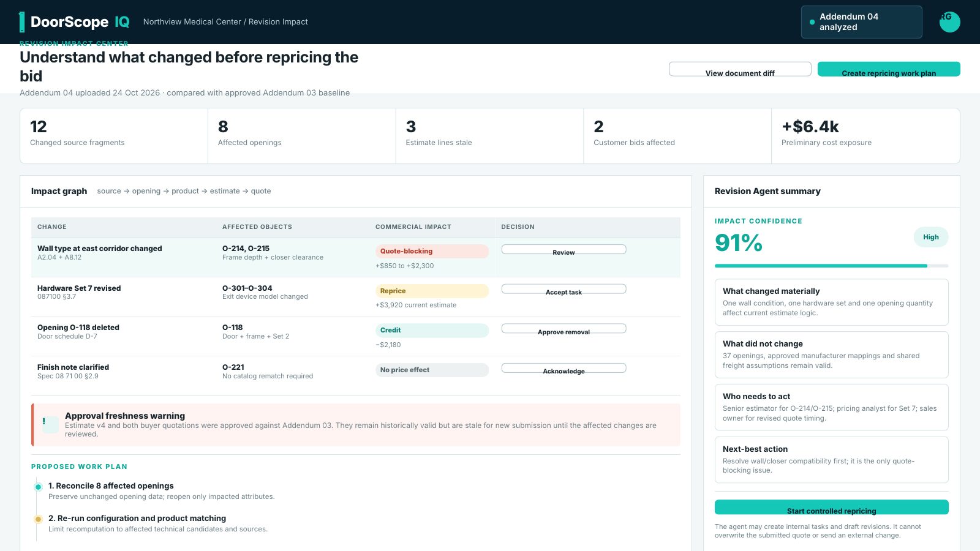
Task: Select the Reprice impact tag
Action: (432, 291)
